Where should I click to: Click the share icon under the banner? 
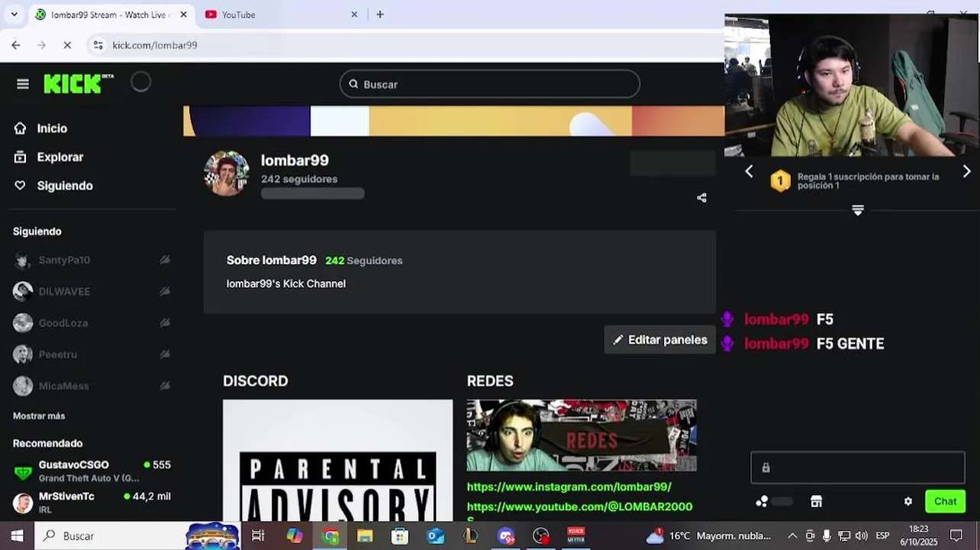701,198
